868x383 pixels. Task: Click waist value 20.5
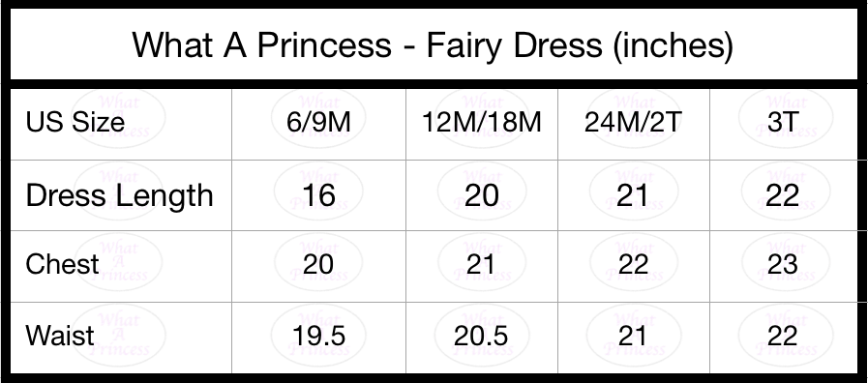pyautogui.click(x=482, y=336)
